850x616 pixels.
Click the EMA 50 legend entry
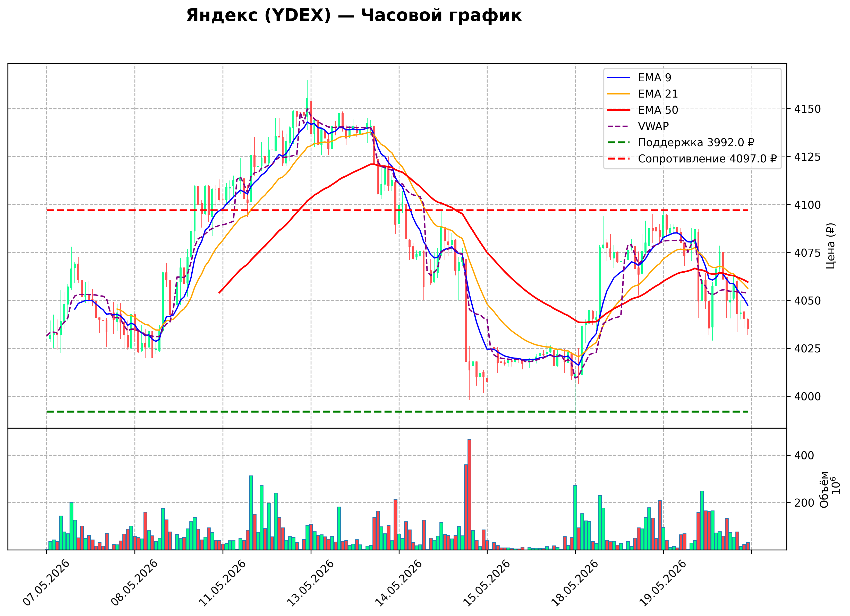point(643,110)
